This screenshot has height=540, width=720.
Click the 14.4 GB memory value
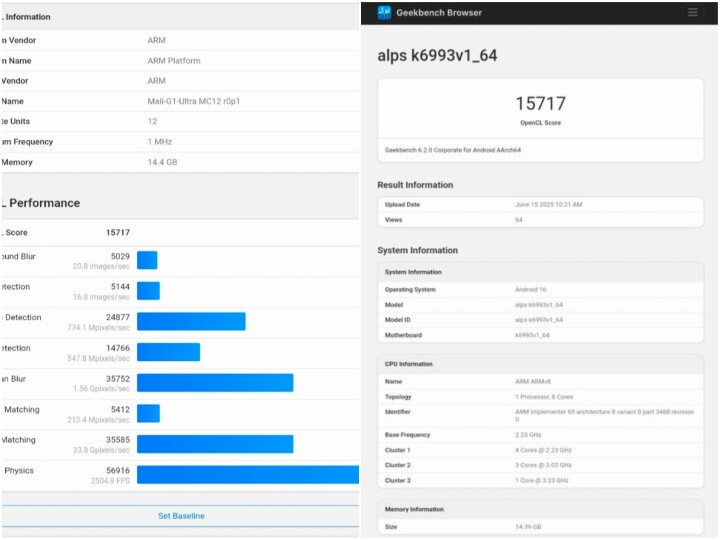163,162
